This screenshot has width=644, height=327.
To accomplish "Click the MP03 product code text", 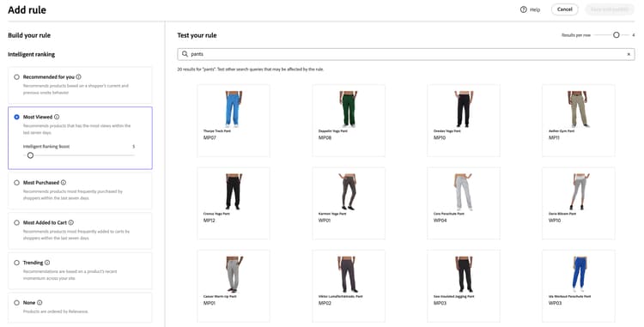I will click(x=440, y=303).
